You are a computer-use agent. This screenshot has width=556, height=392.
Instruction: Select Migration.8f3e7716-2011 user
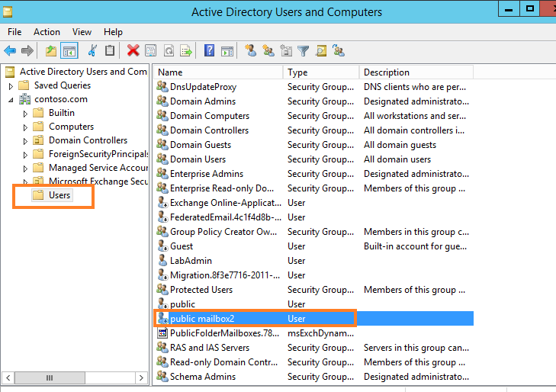pyautogui.click(x=225, y=275)
